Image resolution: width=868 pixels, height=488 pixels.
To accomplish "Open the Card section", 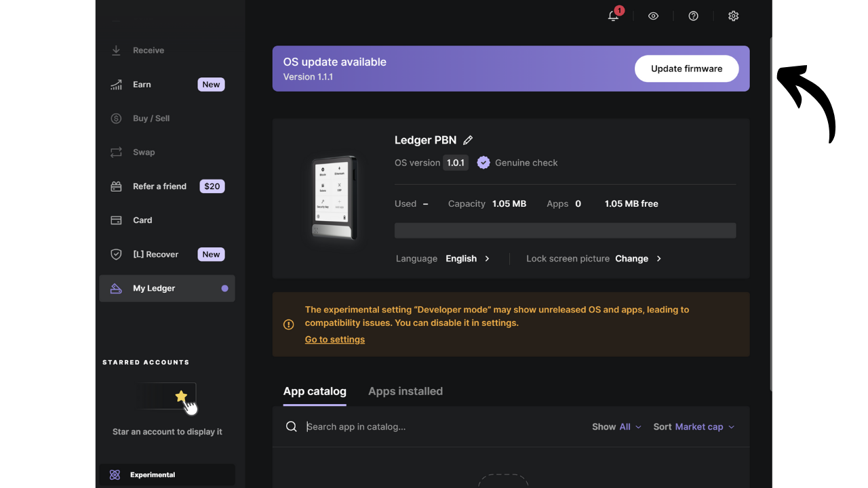I will pyautogui.click(x=142, y=220).
